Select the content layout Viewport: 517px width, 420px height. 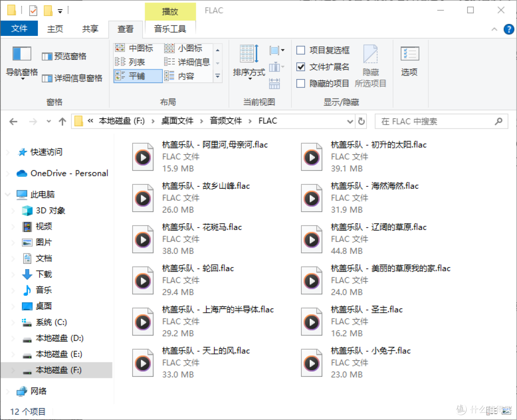point(180,76)
